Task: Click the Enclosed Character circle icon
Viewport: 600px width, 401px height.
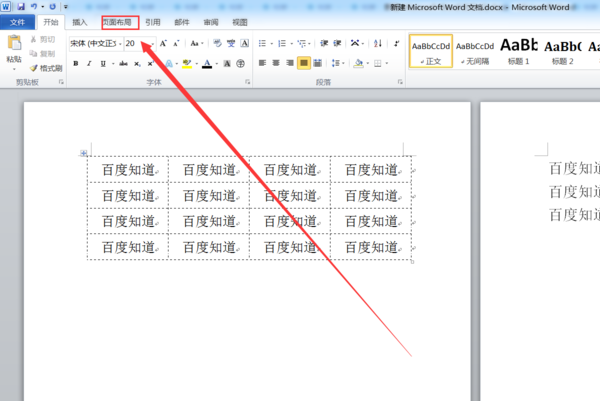Action: (x=240, y=64)
